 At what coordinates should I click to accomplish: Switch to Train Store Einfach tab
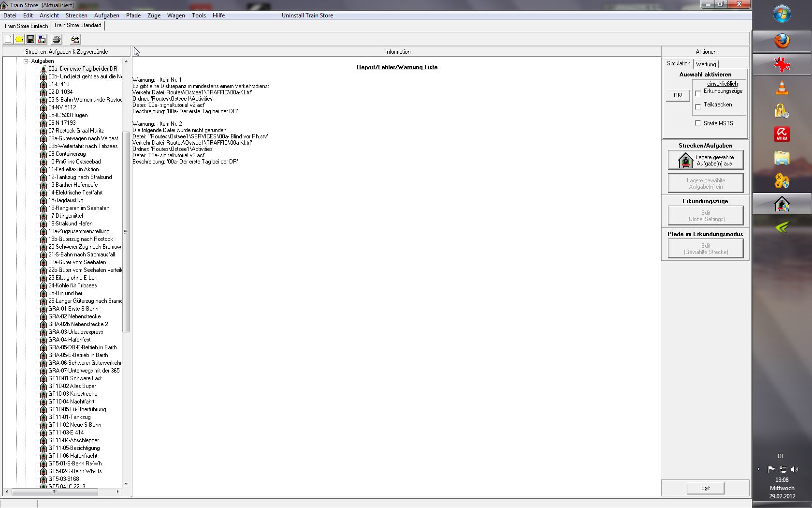click(x=26, y=26)
